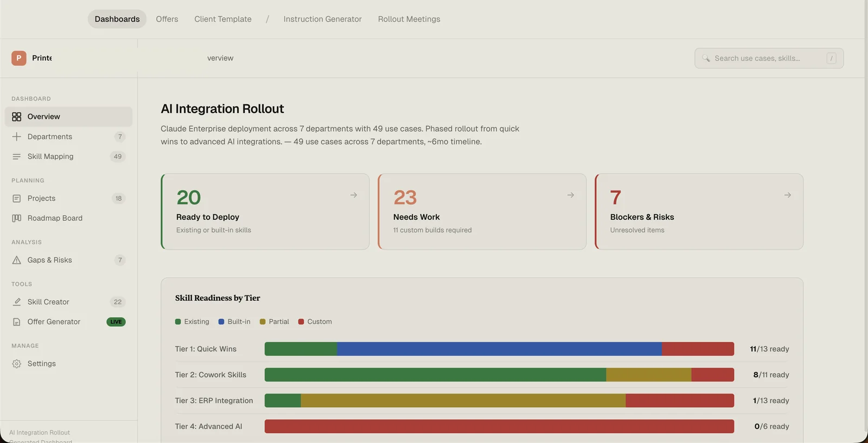
Task: Click the Skill Mapping list icon
Action: [x=17, y=156]
